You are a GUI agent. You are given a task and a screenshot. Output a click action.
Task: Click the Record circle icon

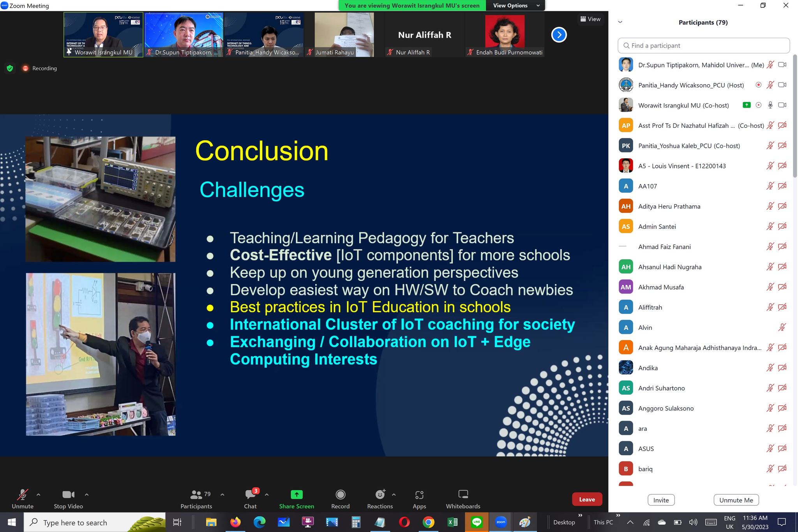340,495
